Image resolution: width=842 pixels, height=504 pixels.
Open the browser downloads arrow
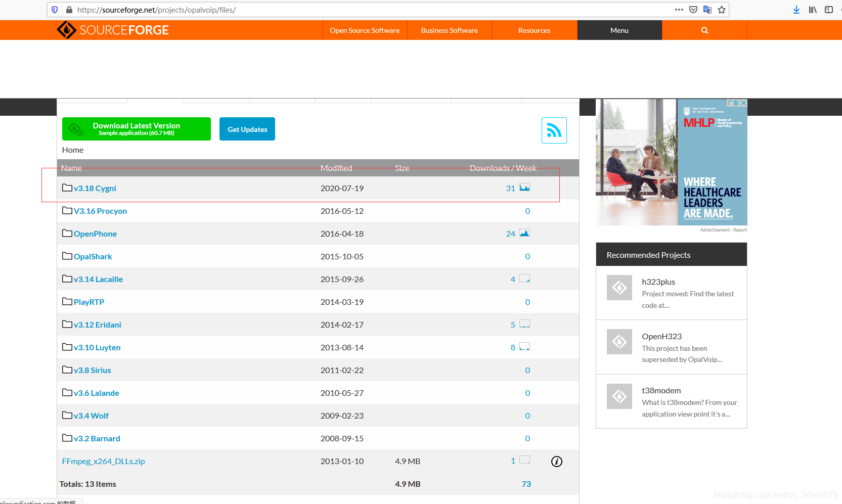click(x=796, y=10)
